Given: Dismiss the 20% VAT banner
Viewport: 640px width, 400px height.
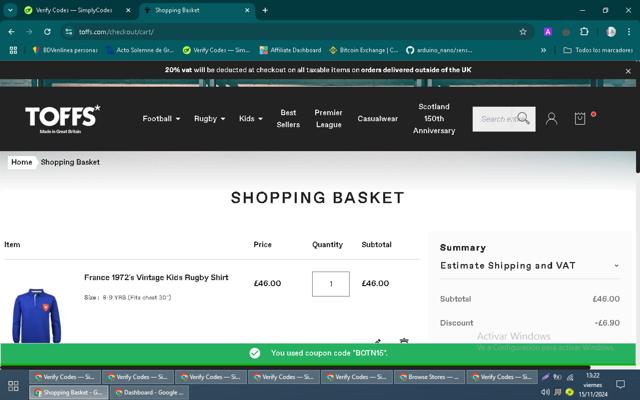Looking at the screenshot, I should point(628,71).
